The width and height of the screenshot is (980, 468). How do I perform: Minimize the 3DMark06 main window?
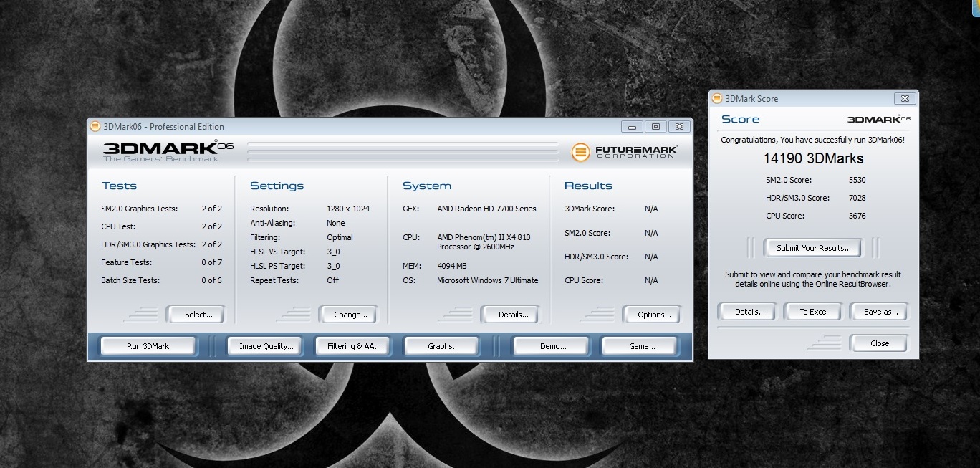tap(632, 127)
